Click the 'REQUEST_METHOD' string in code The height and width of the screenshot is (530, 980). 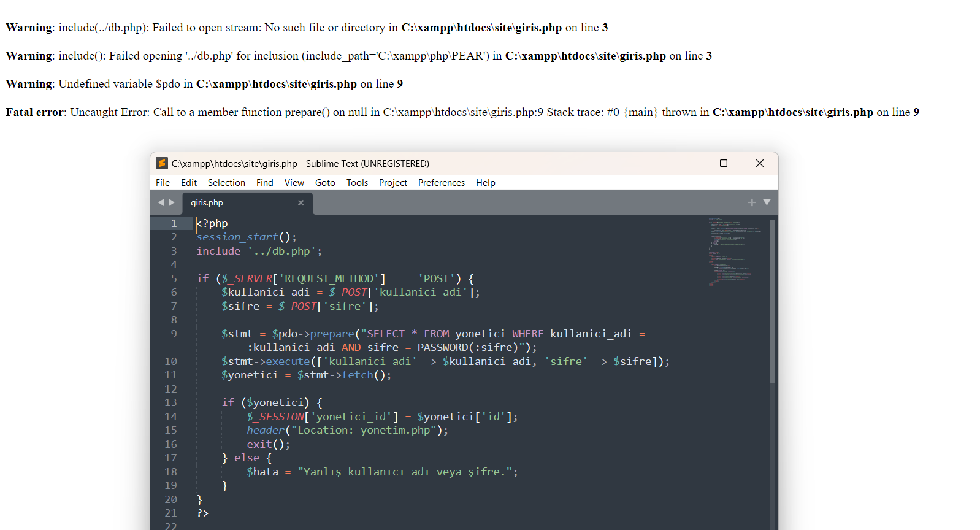(329, 278)
